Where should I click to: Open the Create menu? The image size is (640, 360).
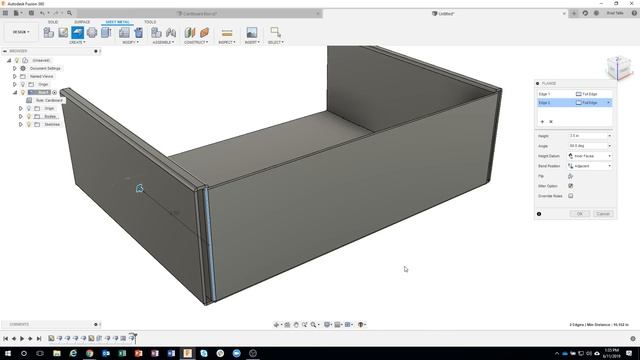78,42
